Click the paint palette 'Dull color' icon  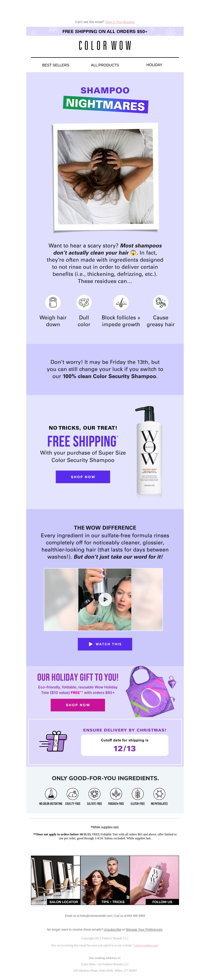(84, 302)
